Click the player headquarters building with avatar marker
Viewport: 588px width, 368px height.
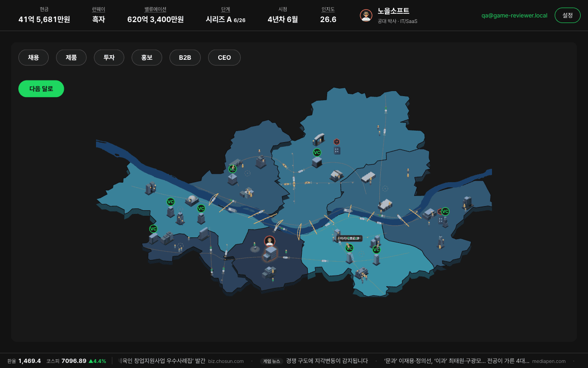tap(270, 252)
